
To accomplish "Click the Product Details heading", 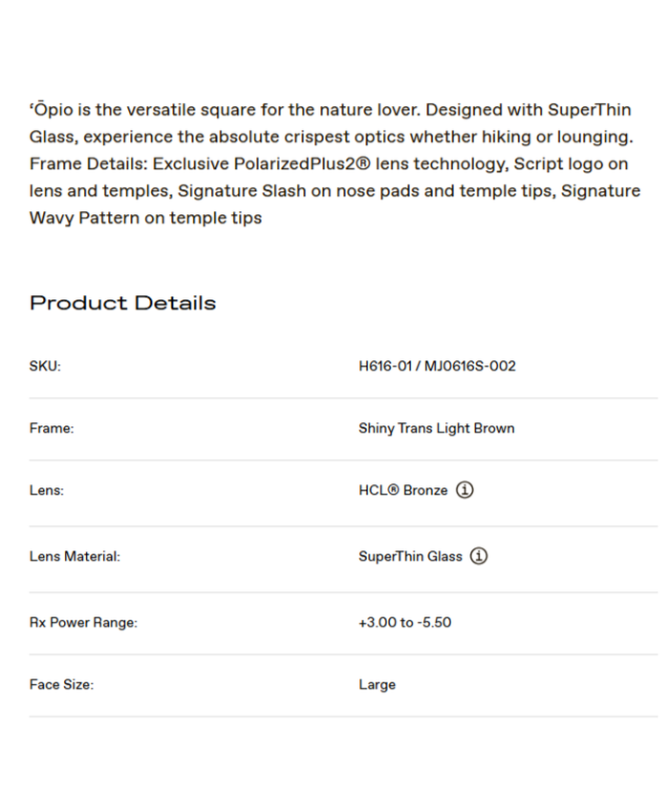I will [122, 303].
